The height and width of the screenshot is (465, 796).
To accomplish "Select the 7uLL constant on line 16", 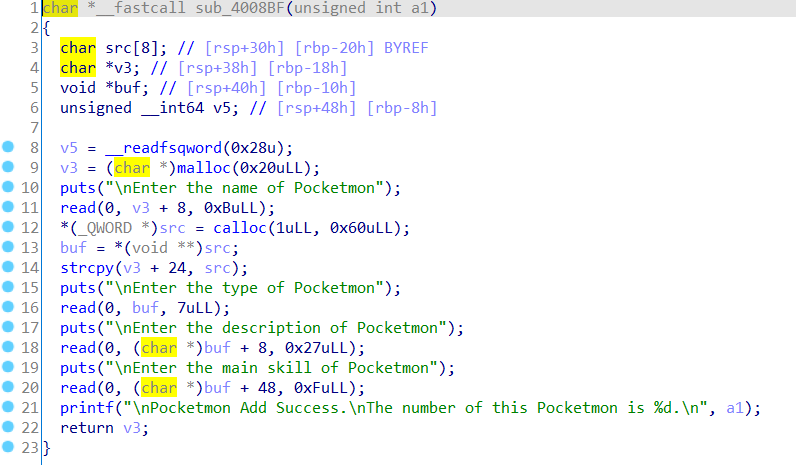I will pyautogui.click(x=195, y=308).
